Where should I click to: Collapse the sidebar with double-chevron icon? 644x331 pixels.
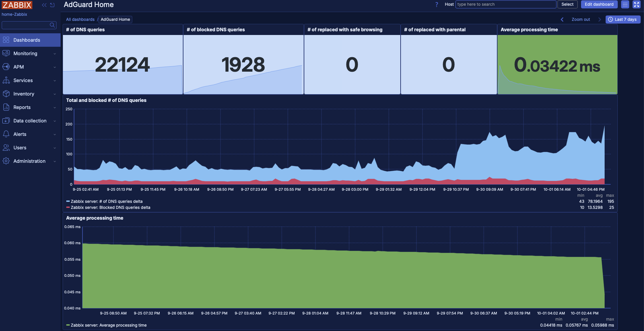coord(44,5)
